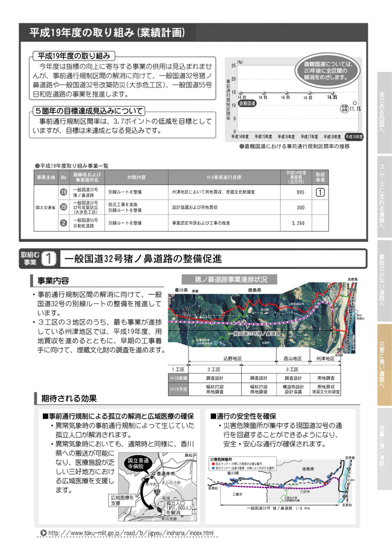
Task: Click the 中期目標 circle marker on the chart
Action: coord(344,109)
